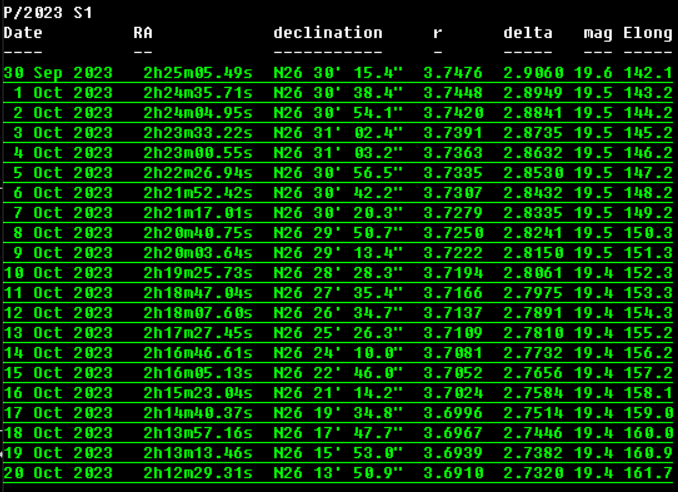
Task: Select the 30 Sep 2023 date row
Action: 58,72
